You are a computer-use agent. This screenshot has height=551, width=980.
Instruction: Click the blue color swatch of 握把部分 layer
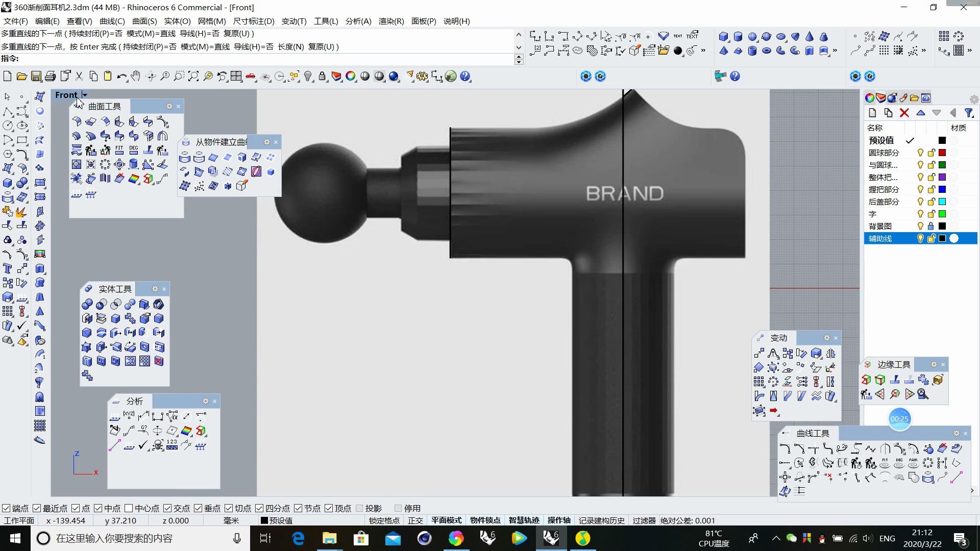pos(942,189)
